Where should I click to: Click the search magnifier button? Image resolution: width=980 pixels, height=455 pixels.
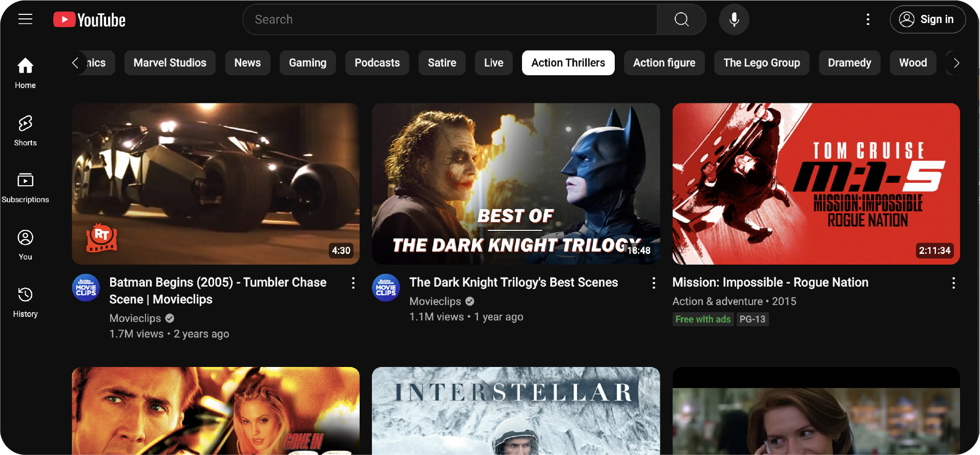[681, 19]
